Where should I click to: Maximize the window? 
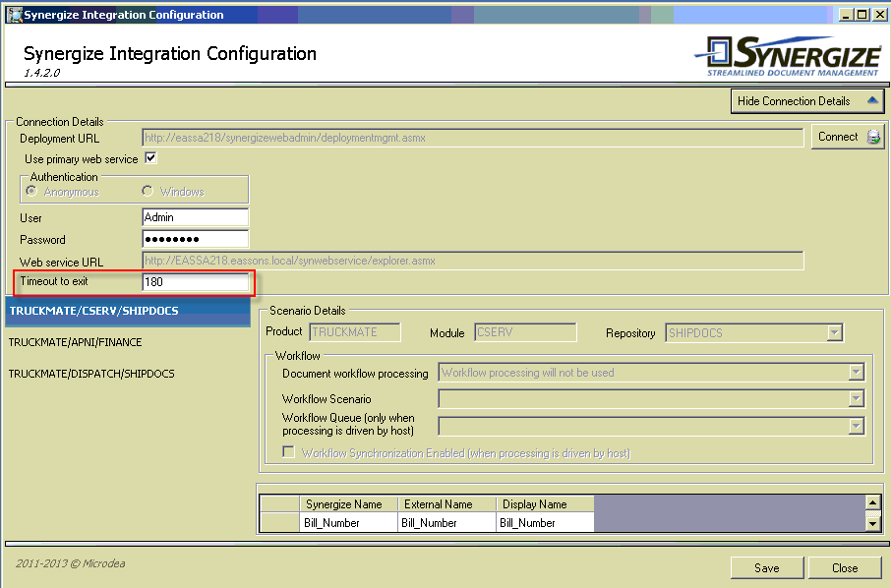coord(862,15)
